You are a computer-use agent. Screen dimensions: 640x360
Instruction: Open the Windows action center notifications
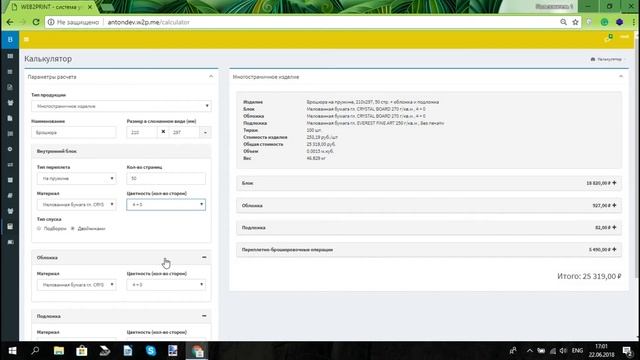coord(627,351)
